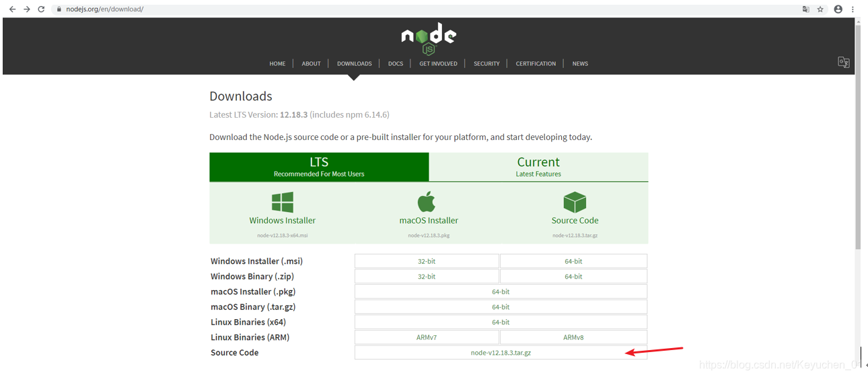
Task: Click the Latest LTS Version 12.18.3 text
Action: coord(299,114)
